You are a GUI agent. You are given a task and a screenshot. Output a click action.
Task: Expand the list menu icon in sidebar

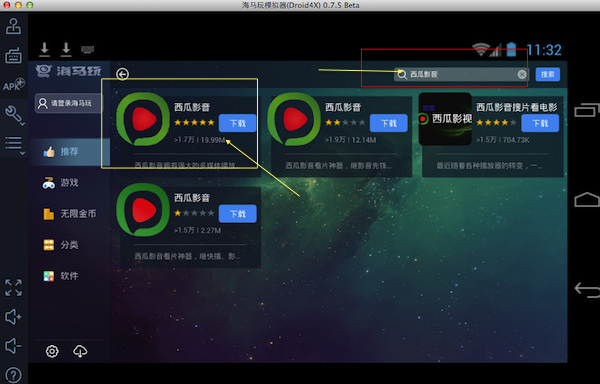tap(15, 145)
